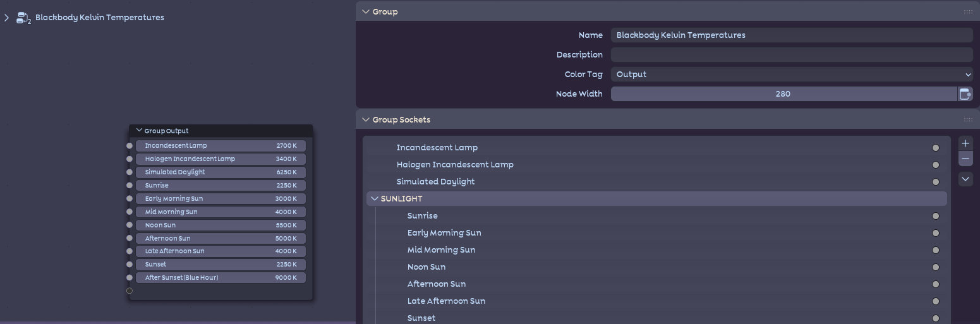980x324 pixels.
Task: Remove the selected socket with the minus button
Action: (x=965, y=159)
